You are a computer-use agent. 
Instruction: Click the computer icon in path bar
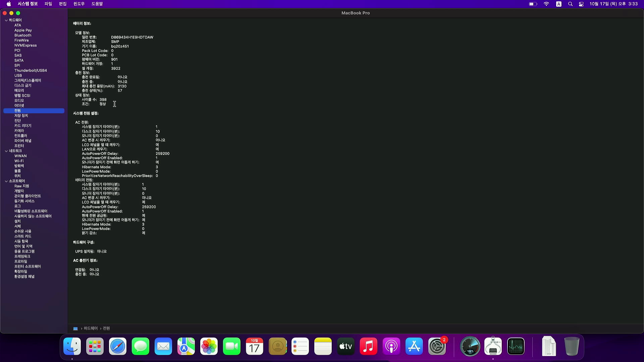click(75, 328)
